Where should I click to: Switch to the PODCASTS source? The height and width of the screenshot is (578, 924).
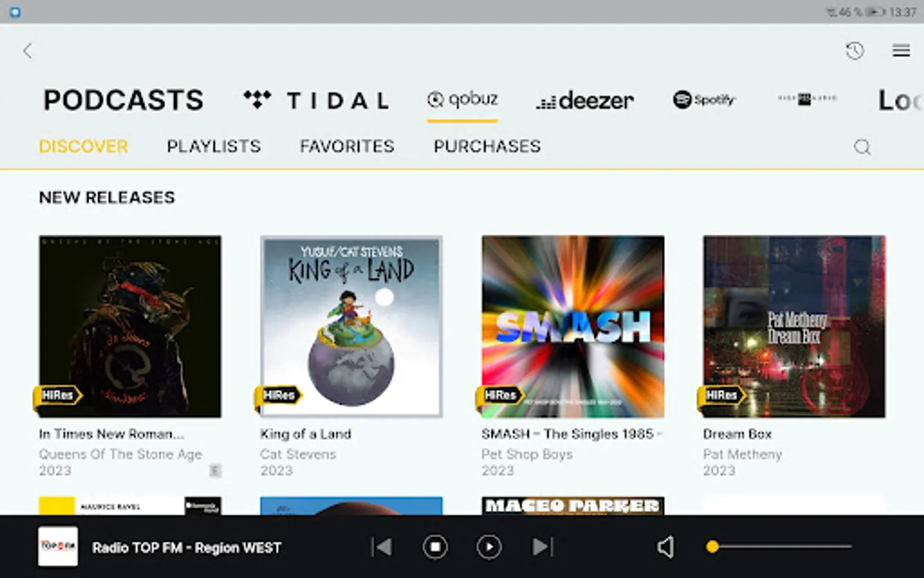(x=123, y=100)
